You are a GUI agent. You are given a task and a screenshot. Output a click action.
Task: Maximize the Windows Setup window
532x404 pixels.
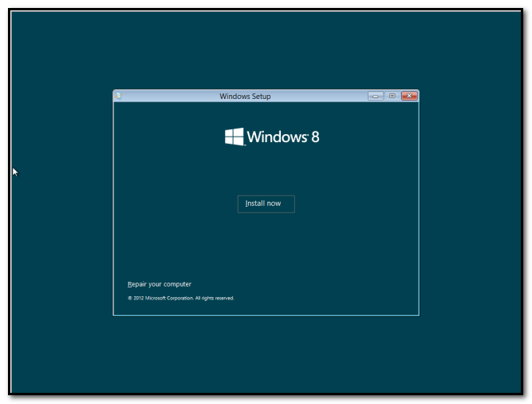pyautogui.click(x=392, y=96)
